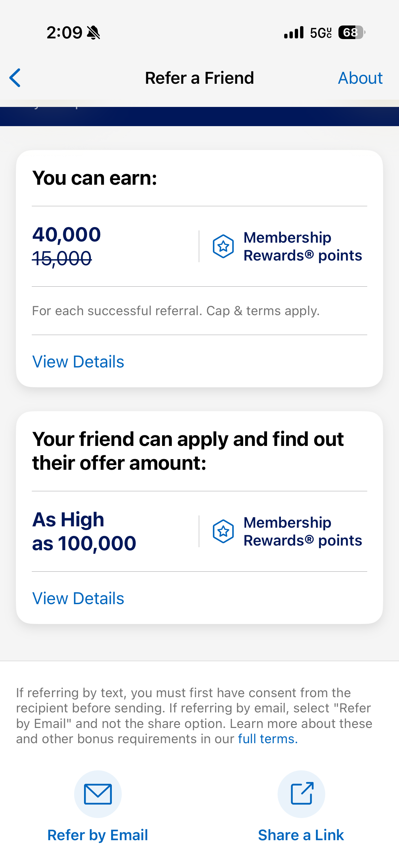Tap the envelope email icon

(98, 794)
